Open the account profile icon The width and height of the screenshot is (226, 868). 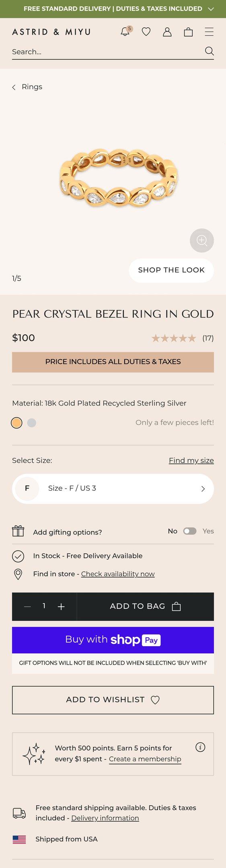click(x=167, y=32)
